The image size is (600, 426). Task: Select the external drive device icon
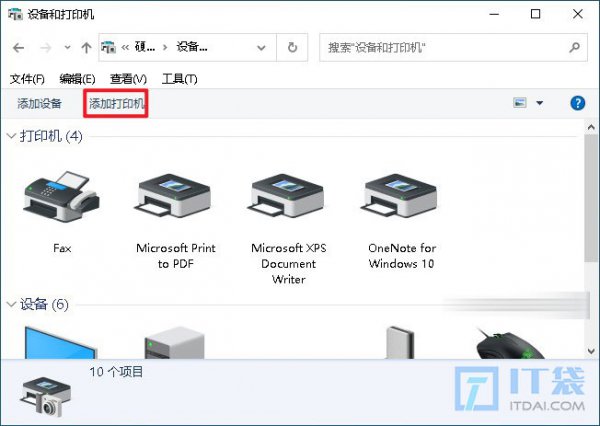[400, 342]
